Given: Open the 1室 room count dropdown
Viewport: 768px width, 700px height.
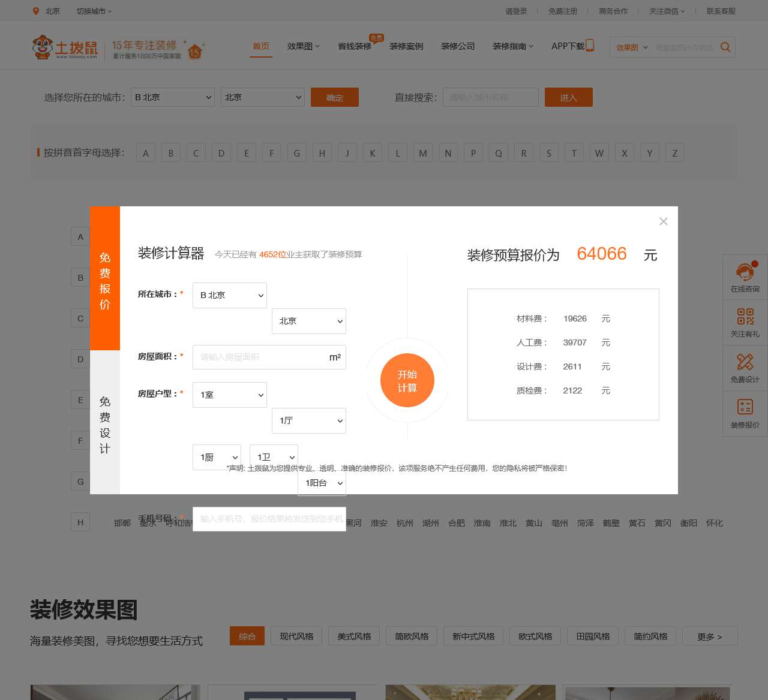Looking at the screenshot, I should coord(230,395).
